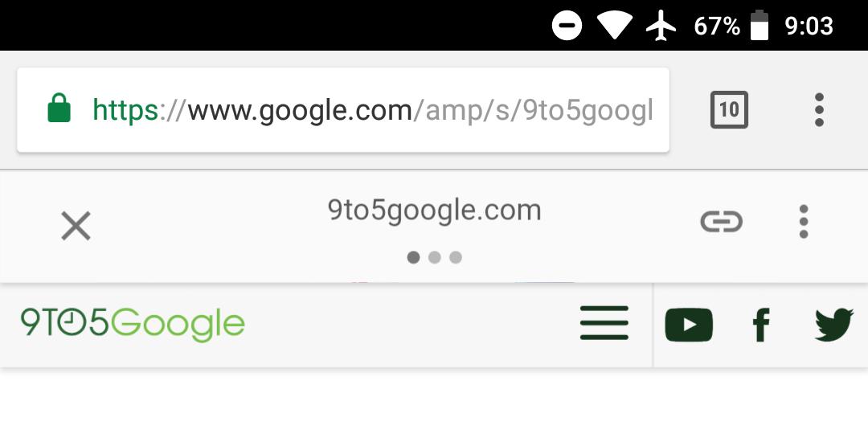Open AMP header three-dot menu
Viewport: 868px width, 434px height.
(804, 222)
